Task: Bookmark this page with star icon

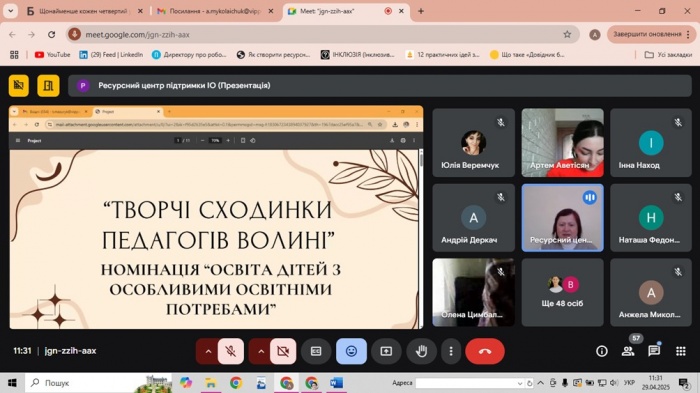Action: (x=567, y=34)
